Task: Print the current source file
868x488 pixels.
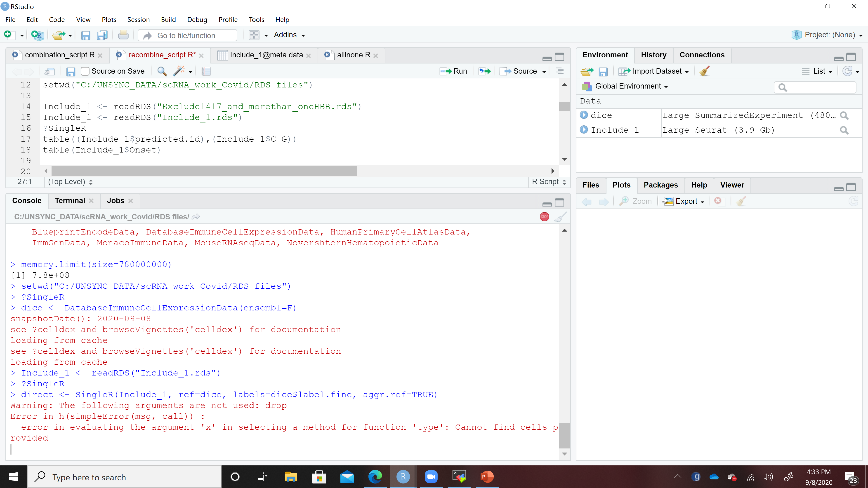Action: tap(123, 35)
